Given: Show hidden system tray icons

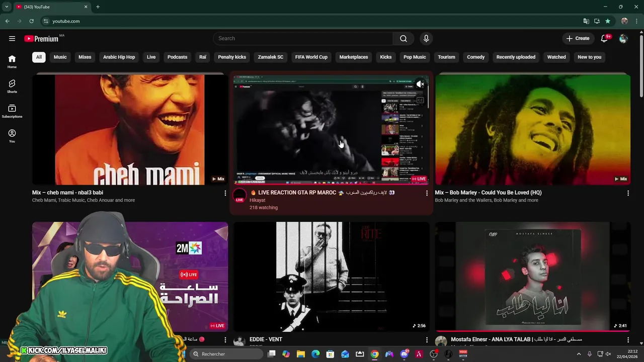Looking at the screenshot, I should click(579, 354).
